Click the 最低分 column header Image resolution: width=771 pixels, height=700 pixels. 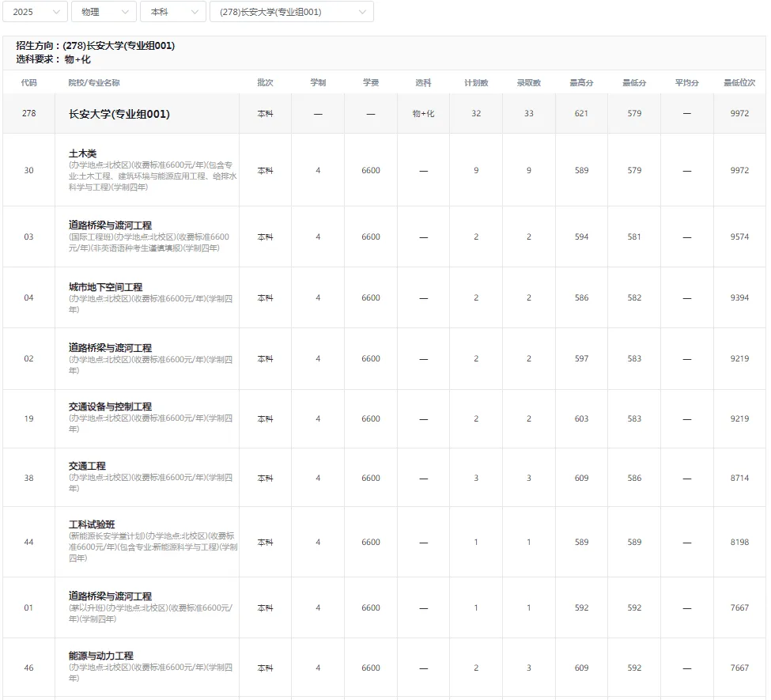[x=634, y=82]
